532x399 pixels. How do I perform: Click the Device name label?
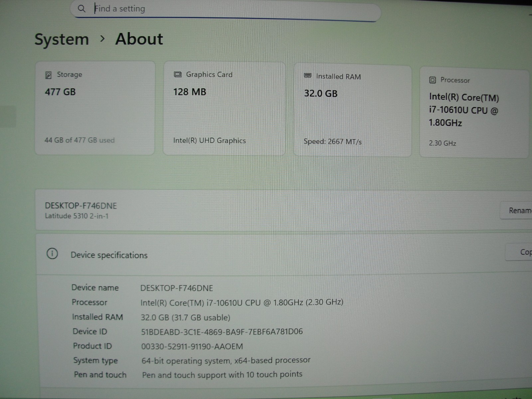pyautogui.click(x=95, y=288)
